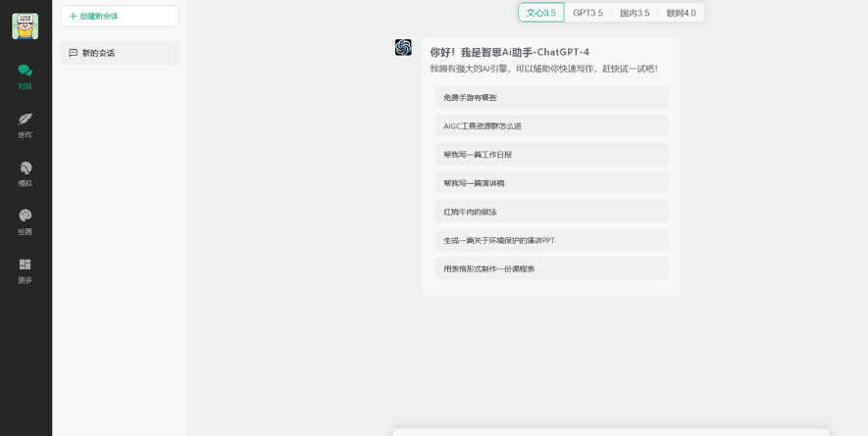The height and width of the screenshot is (436, 868).
Task: Switch to the GPT3.5 model tab
Action: pyautogui.click(x=587, y=13)
